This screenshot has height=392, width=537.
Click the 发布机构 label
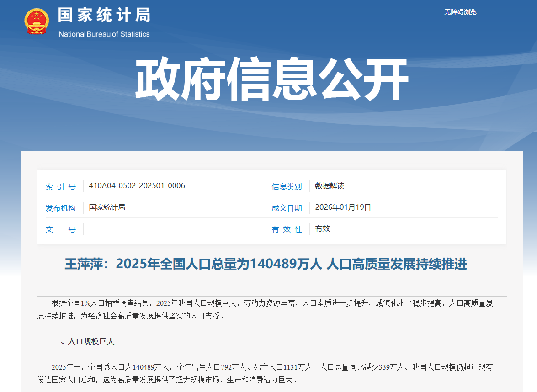(x=61, y=208)
